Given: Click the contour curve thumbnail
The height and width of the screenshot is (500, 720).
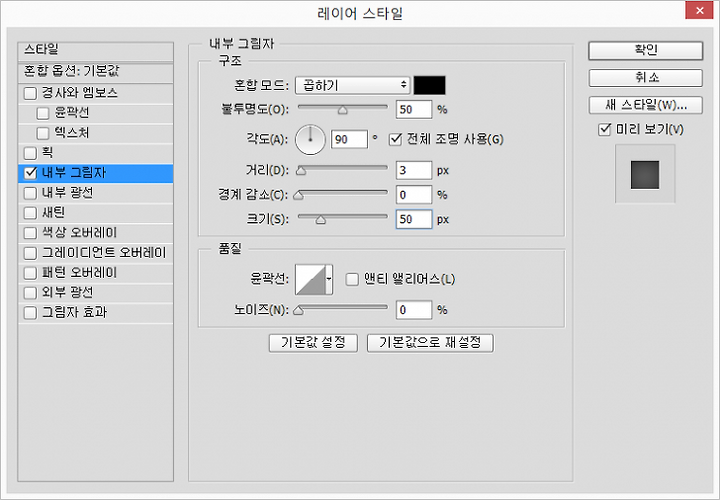Looking at the screenshot, I should pos(311,279).
